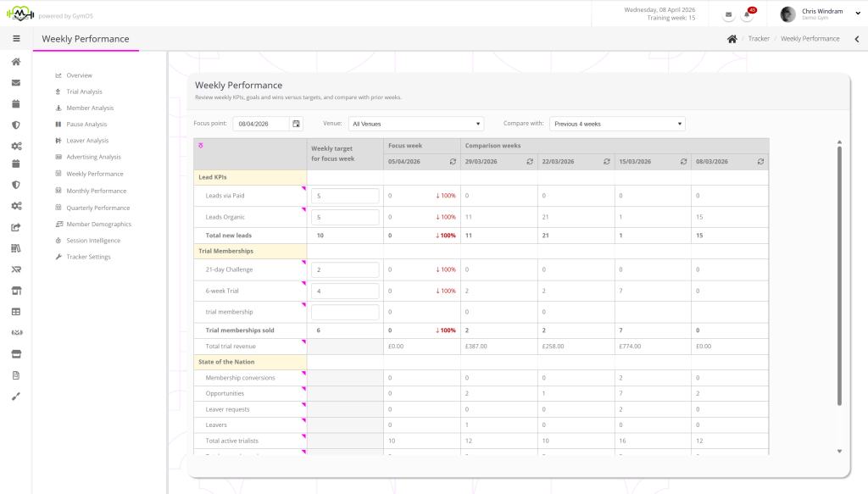The image size is (868, 494).
Task: Click the home icon in breadcrumb
Action: [x=732, y=39]
